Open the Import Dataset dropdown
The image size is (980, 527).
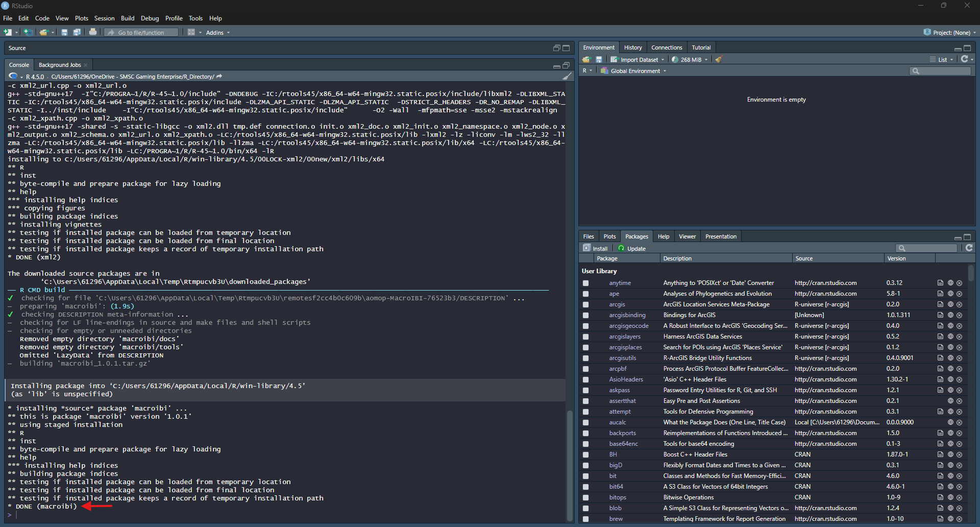point(638,60)
